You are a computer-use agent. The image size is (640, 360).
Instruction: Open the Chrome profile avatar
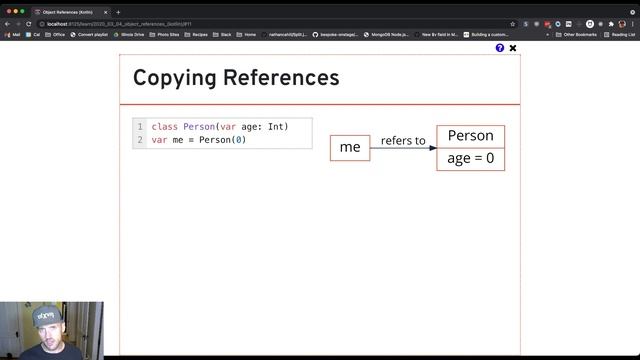pyautogui.click(x=622, y=24)
